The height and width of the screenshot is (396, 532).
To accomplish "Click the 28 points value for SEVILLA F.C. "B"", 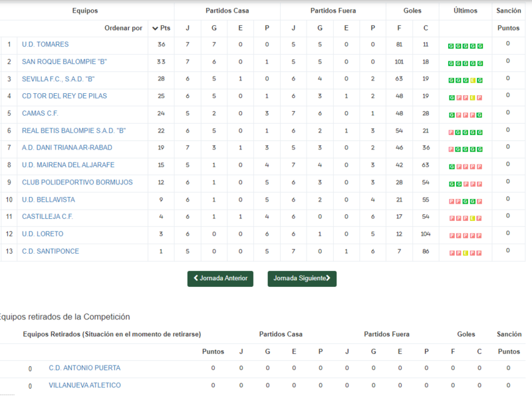I will click(161, 79).
